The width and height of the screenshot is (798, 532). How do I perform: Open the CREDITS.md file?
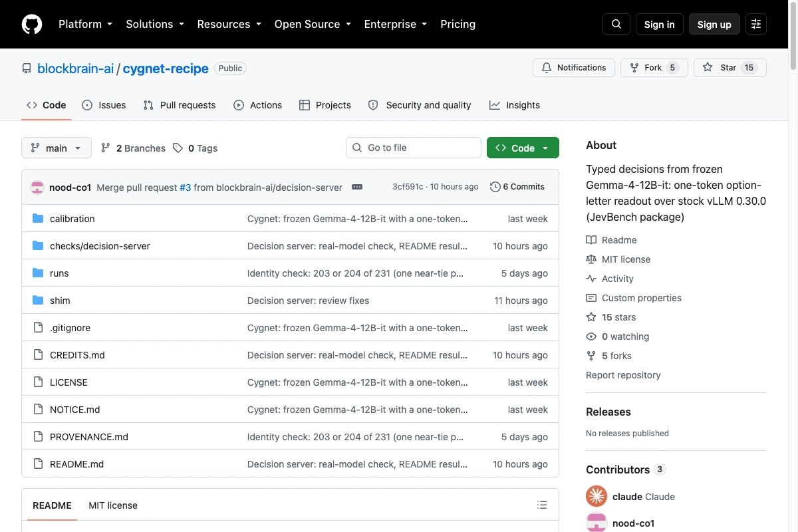pyautogui.click(x=77, y=355)
